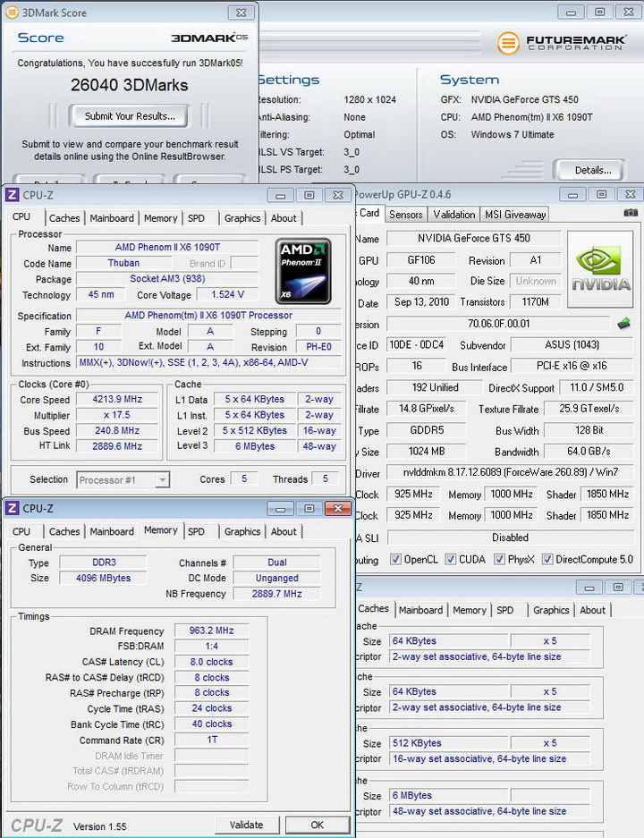The width and height of the screenshot is (644, 838).
Task: Click the CPU Name field AMD Phenom II X6 1090T
Action: click(167, 248)
